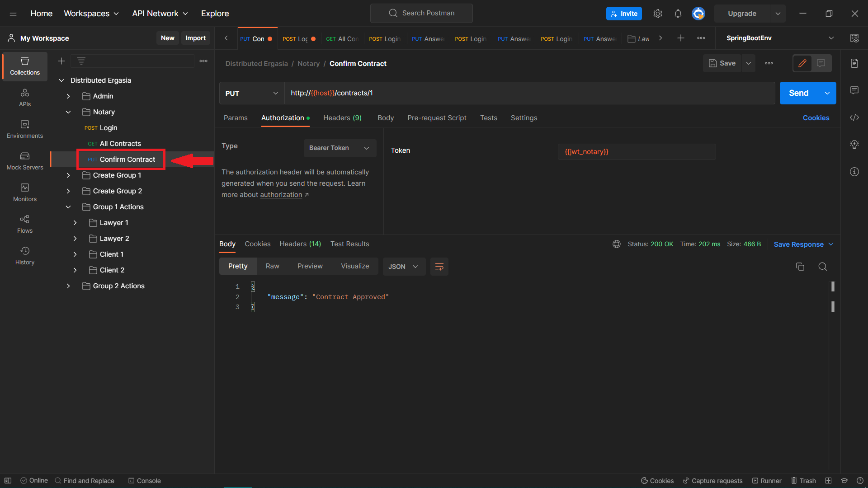Open the Send options dropdown arrow

point(827,93)
